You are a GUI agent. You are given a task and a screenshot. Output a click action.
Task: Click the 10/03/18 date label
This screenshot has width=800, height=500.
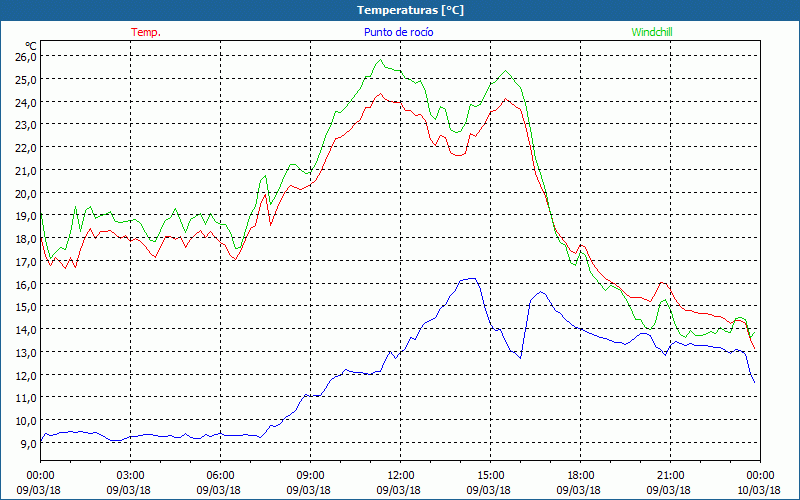[x=759, y=490]
